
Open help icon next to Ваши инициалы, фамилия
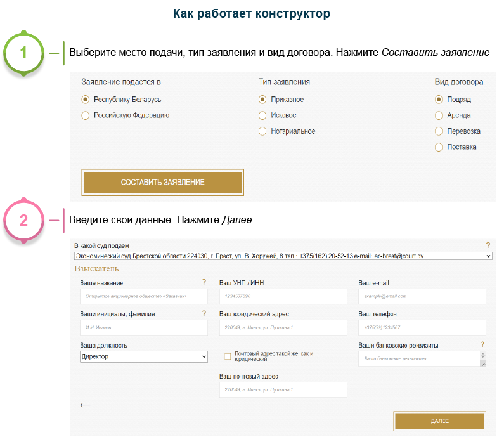(x=204, y=313)
